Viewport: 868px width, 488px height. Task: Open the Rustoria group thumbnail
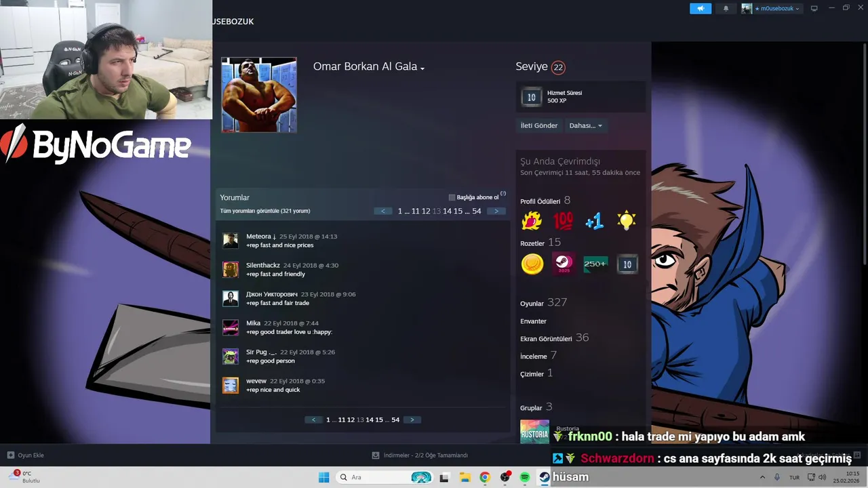click(x=534, y=432)
